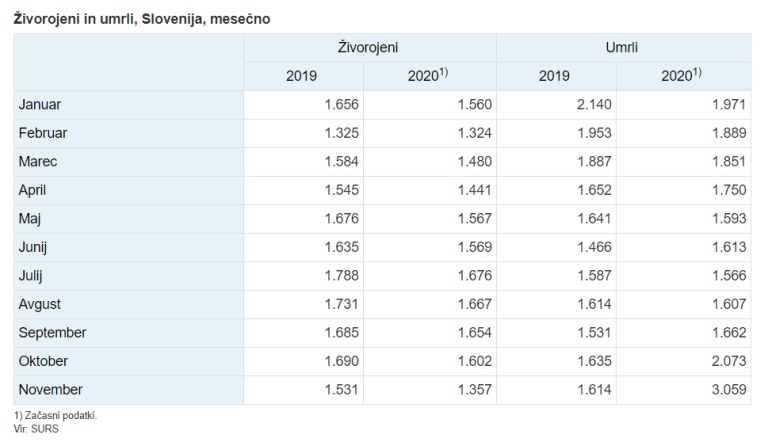Click June 2019 deaths value 1.466

tap(591, 247)
